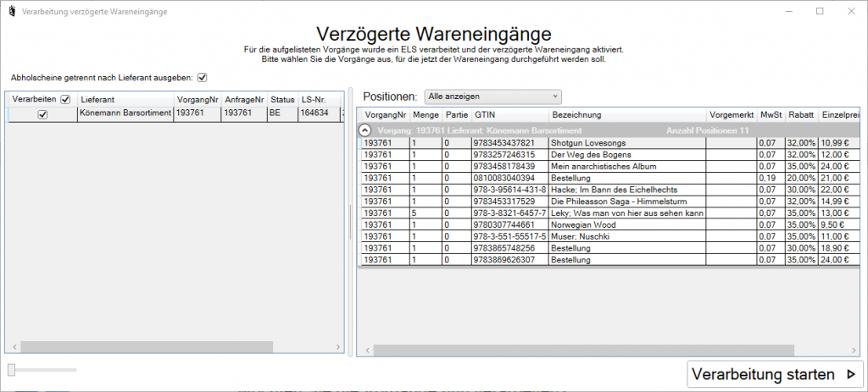Collapse the Vorgang 193761 group
This screenshot has width=868, height=392.
[364, 130]
